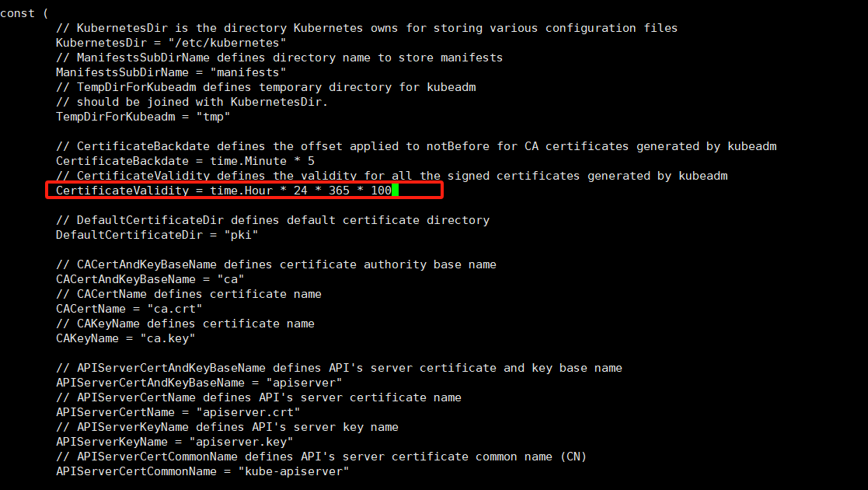Click the APIServerCertName = "apiserver.crt" line
Image resolution: width=868 pixels, height=490 pixels.
[178, 412]
